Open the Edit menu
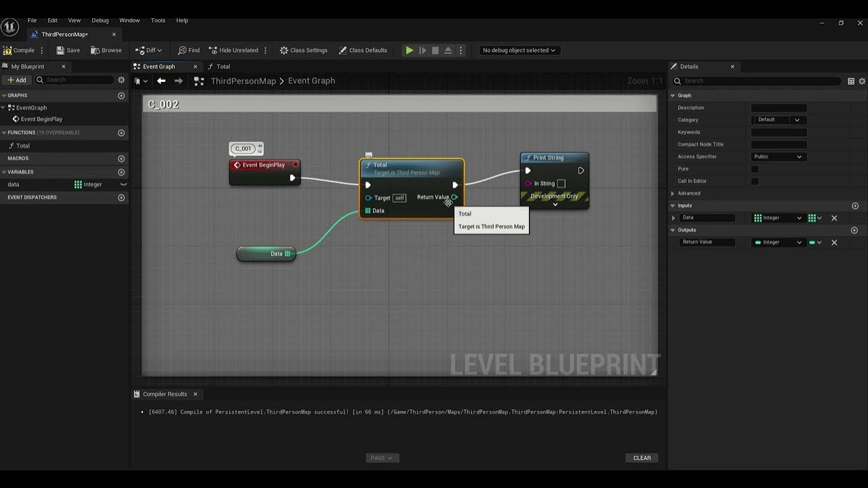Viewport: 868px width, 488px height. [x=52, y=20]
